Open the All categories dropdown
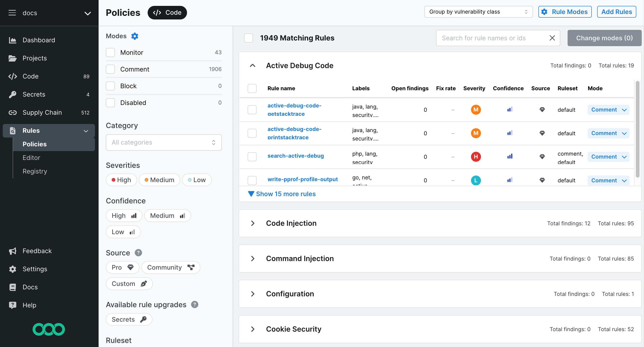Viewport: 644px width, 347px height. [164, 142]
